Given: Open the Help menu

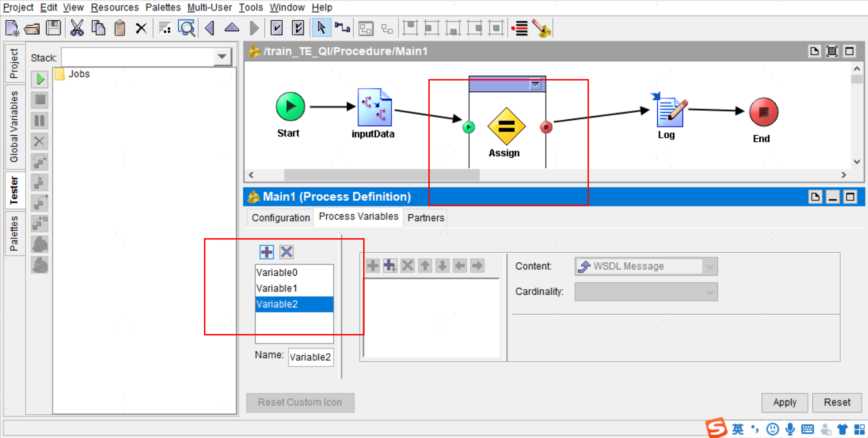Looking at the screenshot, I should [x=322, y=7].
